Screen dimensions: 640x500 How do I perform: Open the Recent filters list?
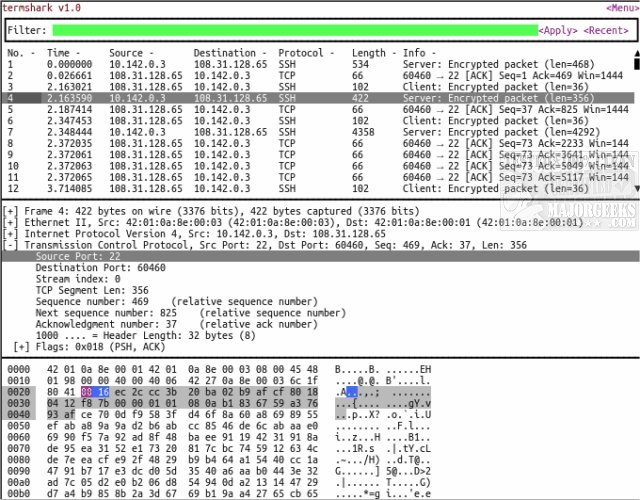[606, 30]
